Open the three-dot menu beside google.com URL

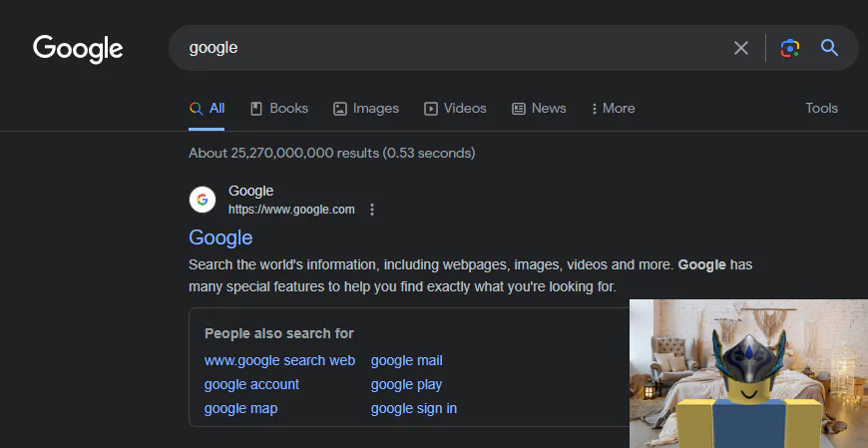point(372,210)
